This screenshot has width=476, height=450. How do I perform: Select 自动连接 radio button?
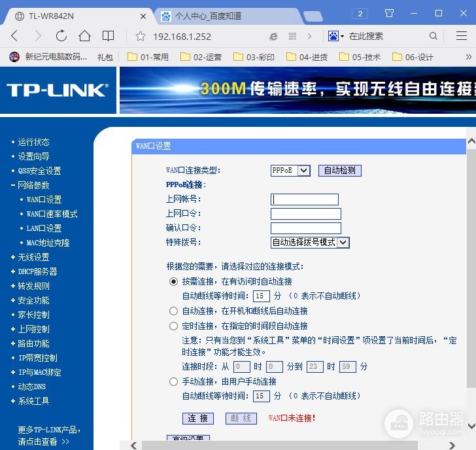[173, 311]
